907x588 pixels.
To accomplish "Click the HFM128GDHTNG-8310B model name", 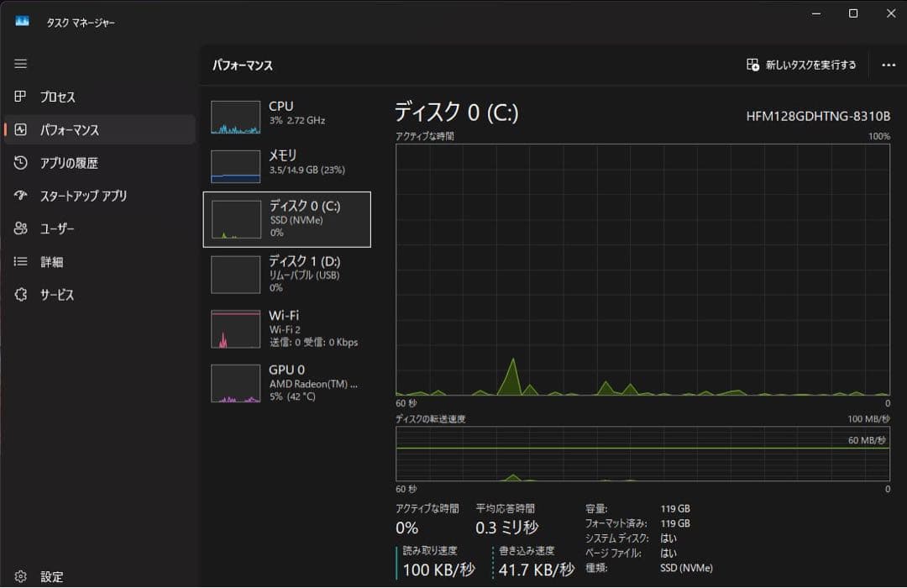I will (x=818, y=116).
